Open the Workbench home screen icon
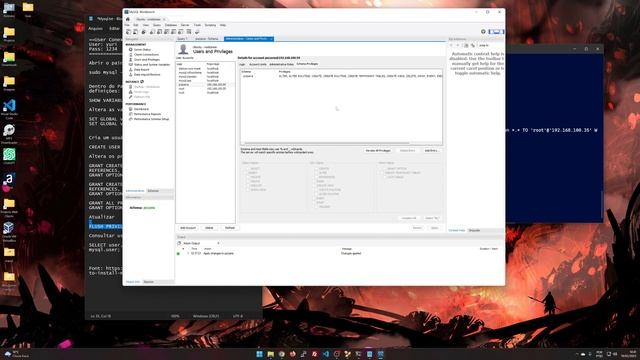640x360 pixels. point(128,19)
